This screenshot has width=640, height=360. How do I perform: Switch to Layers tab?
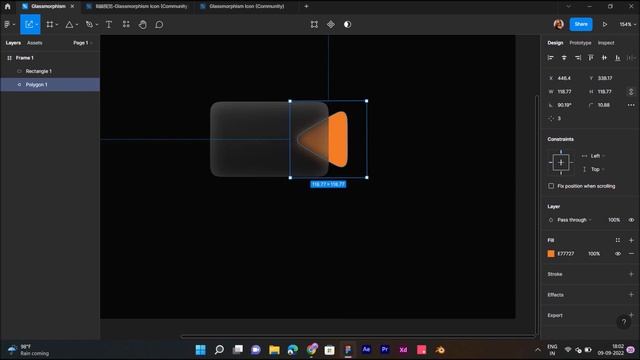(13, 43)
